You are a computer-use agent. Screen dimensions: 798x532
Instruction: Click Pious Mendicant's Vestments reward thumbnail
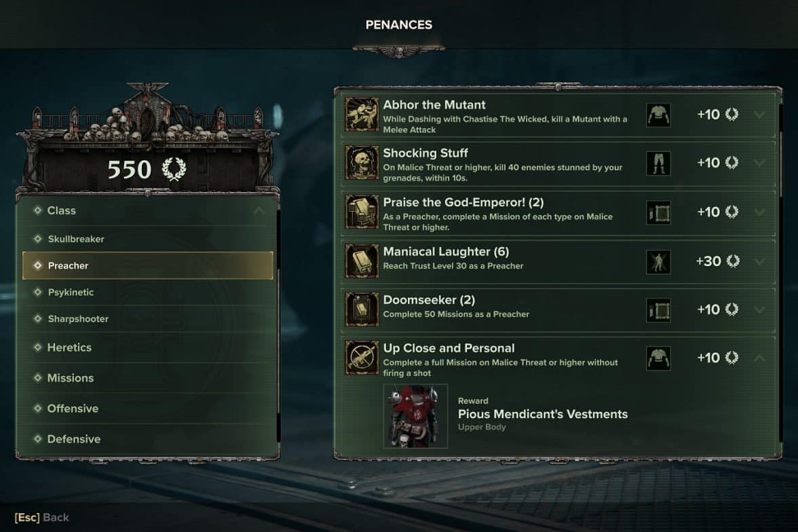(415, 417)
